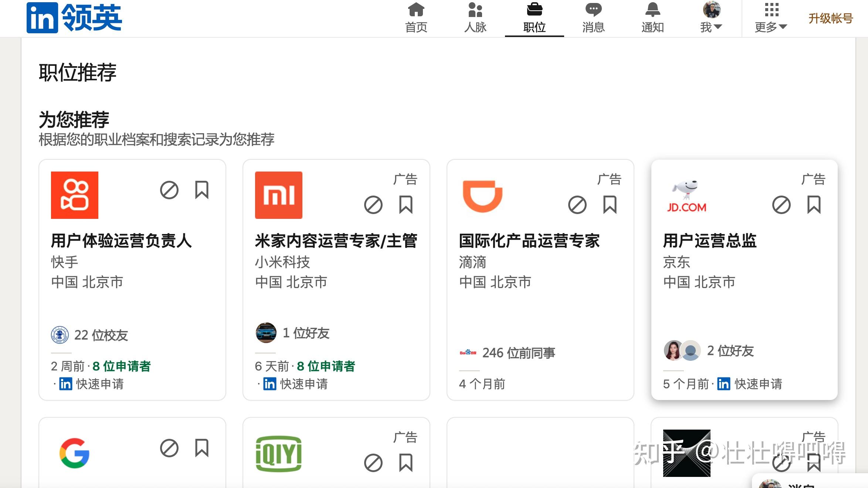Hide the 京东 job with the not-interested icon

click(x=781, y=205)
